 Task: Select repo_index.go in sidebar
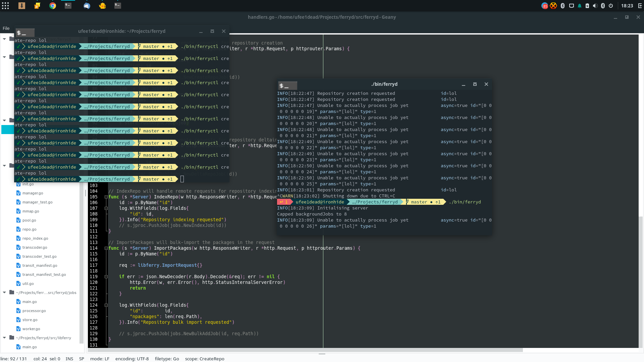[35, 238]
